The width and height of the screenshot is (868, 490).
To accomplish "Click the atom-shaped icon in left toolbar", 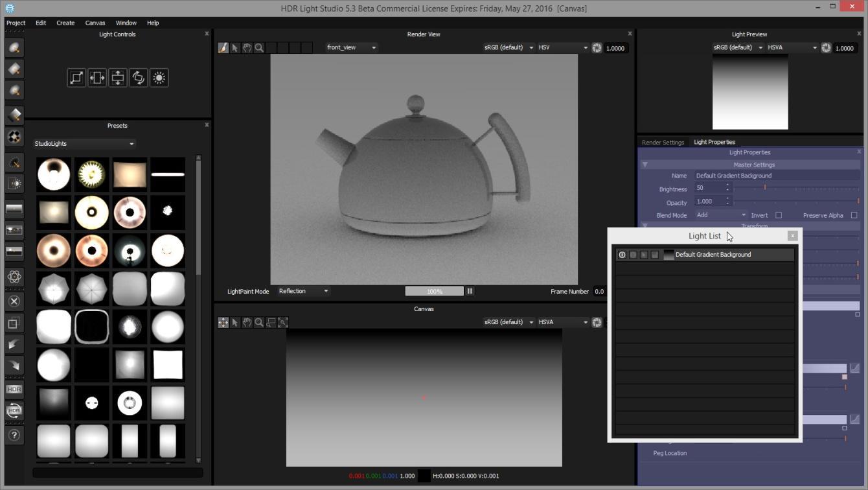I will [x=14, y=277].
